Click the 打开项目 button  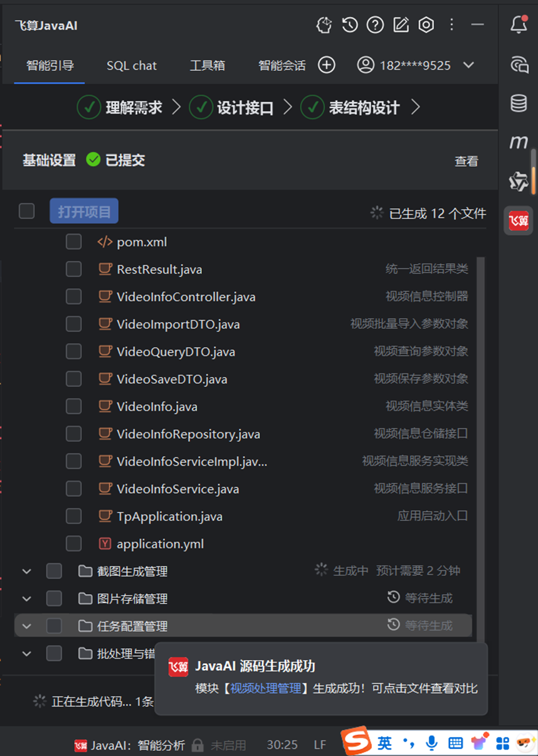[x=84, y=211]
